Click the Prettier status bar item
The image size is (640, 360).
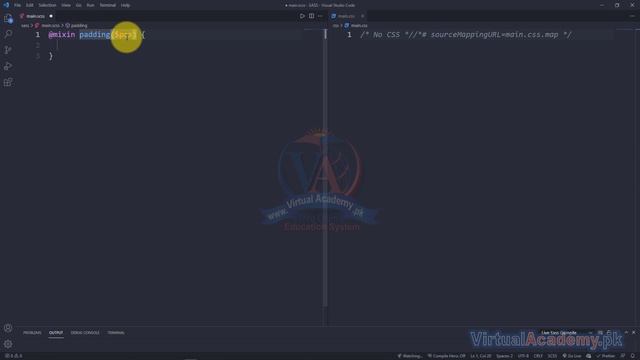pos(605,356)
